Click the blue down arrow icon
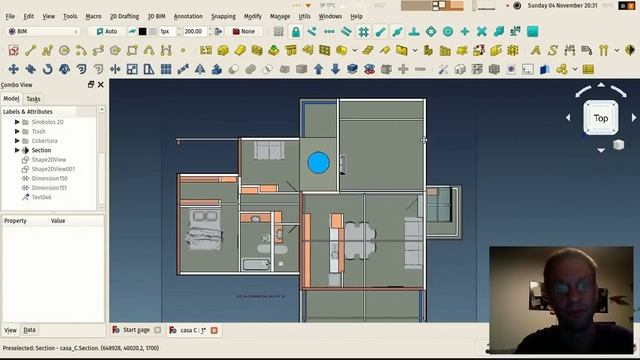 pyautogui.click(x=336, y=69)
